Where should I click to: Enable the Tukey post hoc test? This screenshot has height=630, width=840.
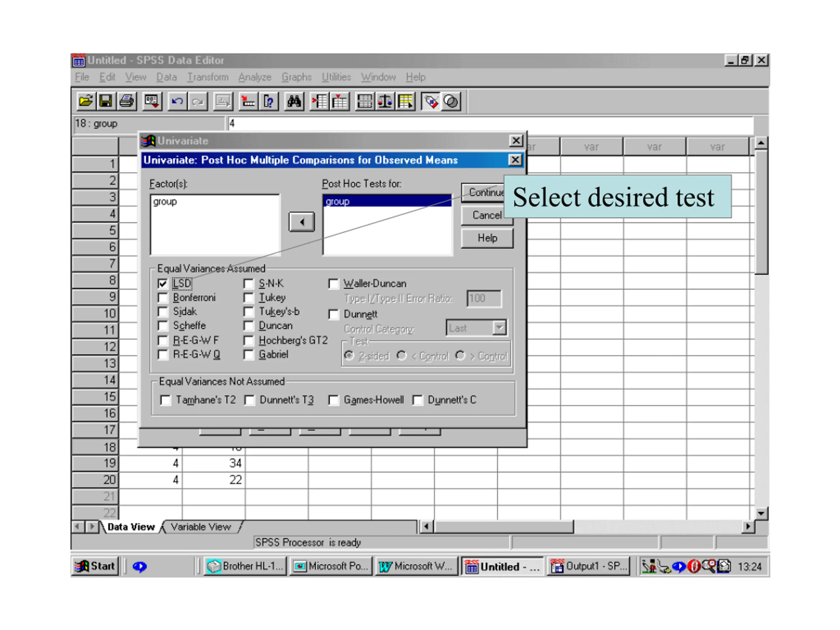point(248,298)
